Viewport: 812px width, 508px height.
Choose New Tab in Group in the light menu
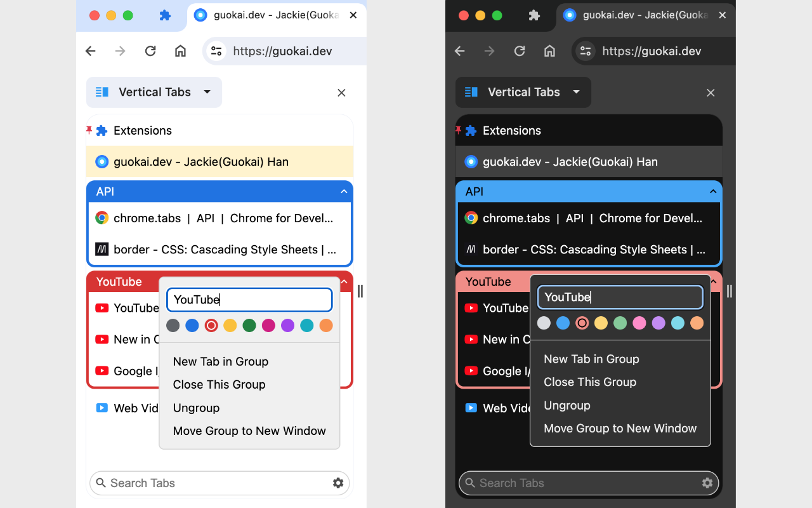(221, 361)
